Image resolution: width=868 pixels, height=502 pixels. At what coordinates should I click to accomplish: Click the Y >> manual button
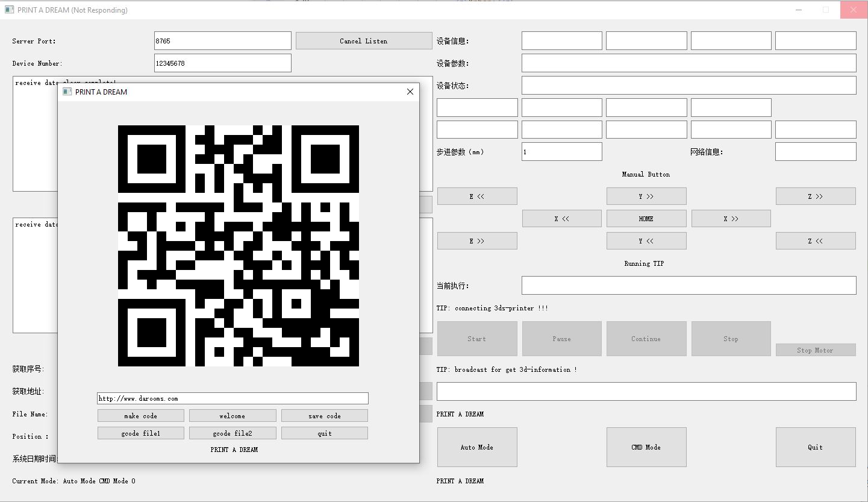click(646, 196)
